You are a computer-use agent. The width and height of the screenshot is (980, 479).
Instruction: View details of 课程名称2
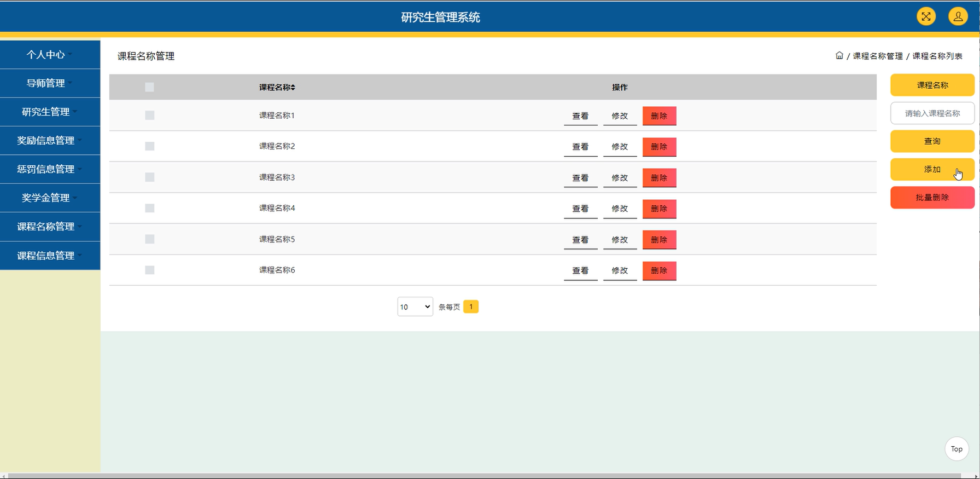[x=580, y=147]
